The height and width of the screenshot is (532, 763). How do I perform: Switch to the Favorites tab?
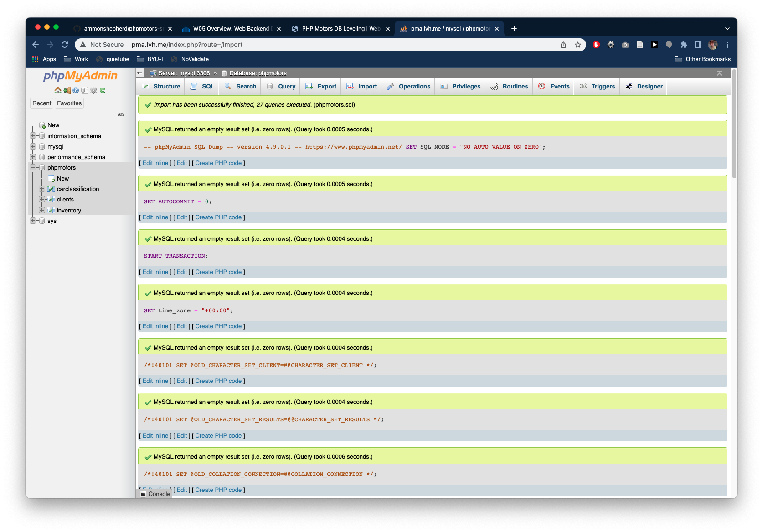coord(69,103)
